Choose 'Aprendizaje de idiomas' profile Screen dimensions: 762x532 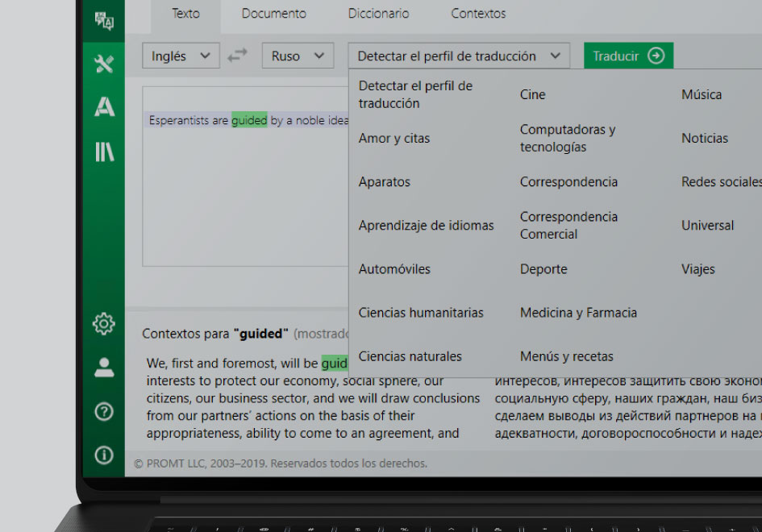point(427,226)
